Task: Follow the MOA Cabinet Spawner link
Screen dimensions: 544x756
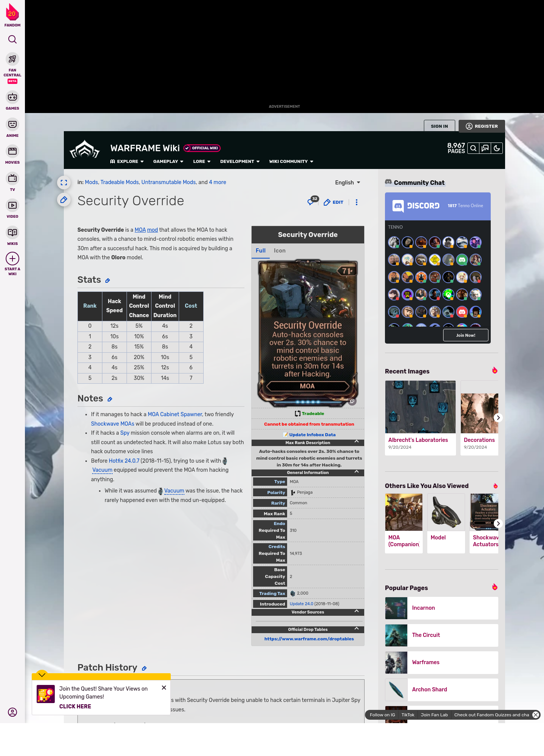Action: (175, 414)
